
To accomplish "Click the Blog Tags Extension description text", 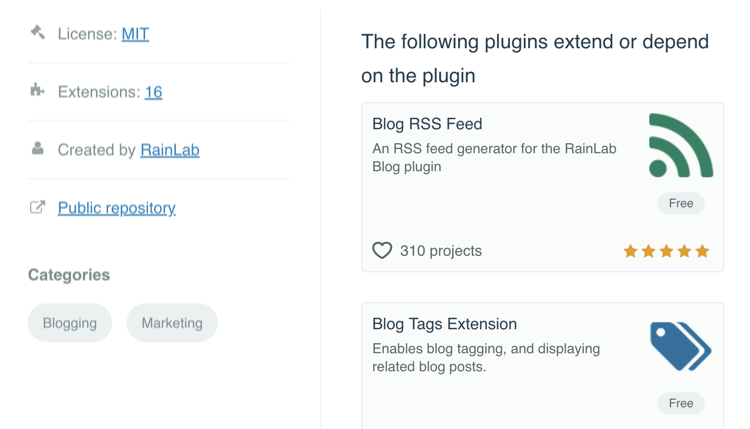I will [486, 357].
